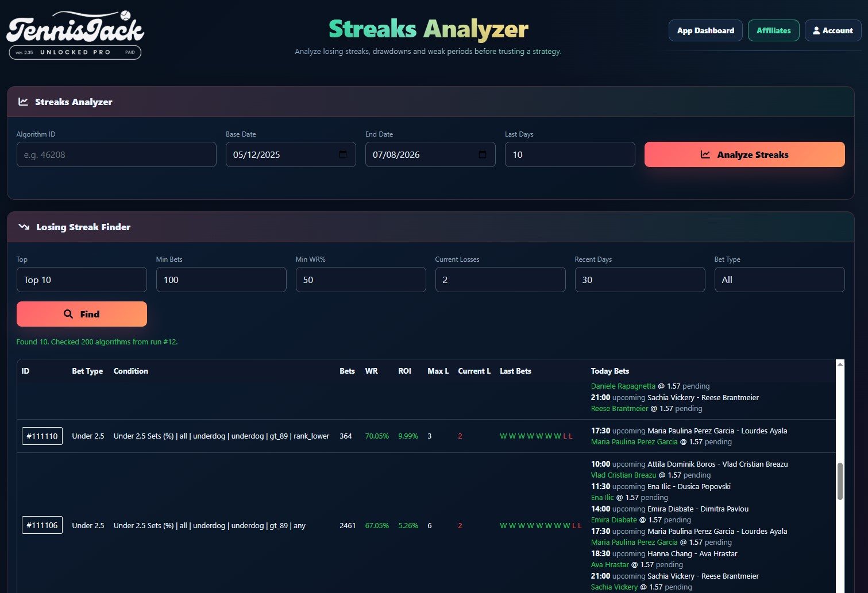Click the 364 bets value
Screen dimensions: 868x593
pyautogui.click(x=346, y=436)
